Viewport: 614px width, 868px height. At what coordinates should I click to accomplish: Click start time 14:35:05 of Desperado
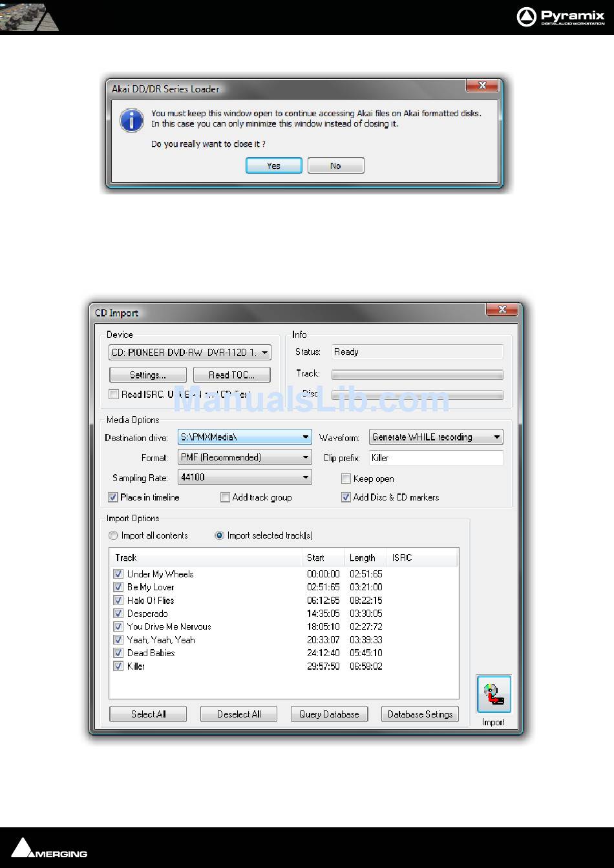(x=323, y=614)
